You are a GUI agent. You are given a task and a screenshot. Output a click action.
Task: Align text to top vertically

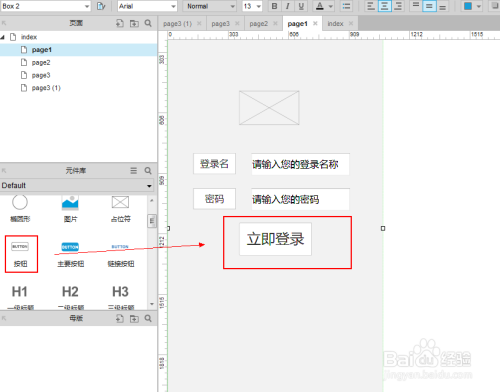click(x=416, y=6)
